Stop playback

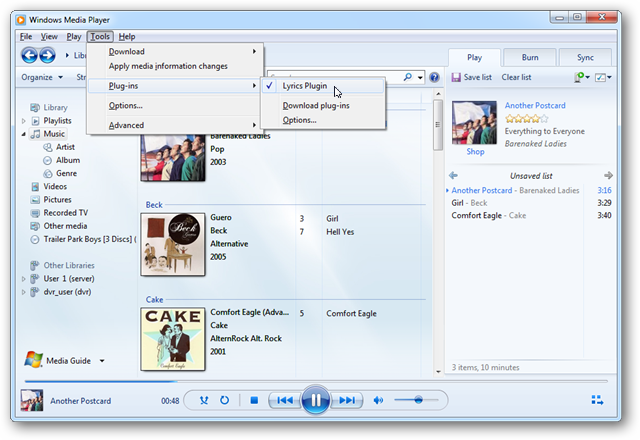(254, 400)
